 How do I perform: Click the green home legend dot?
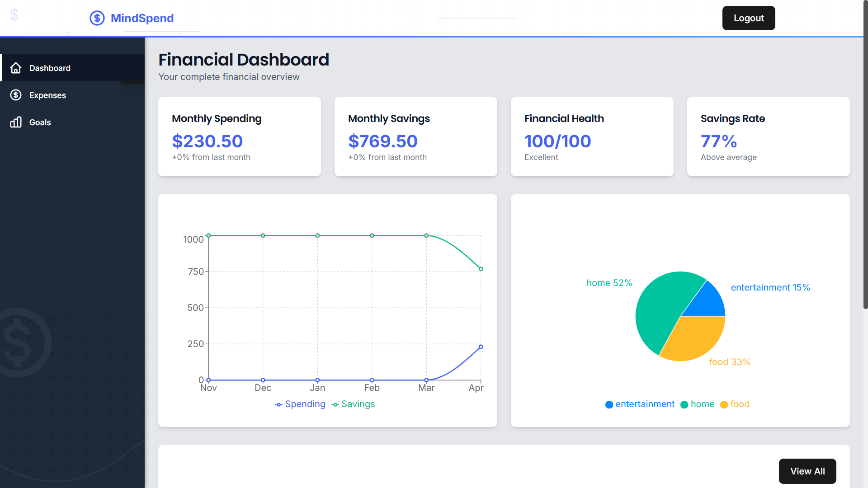[x=684, y=405]
